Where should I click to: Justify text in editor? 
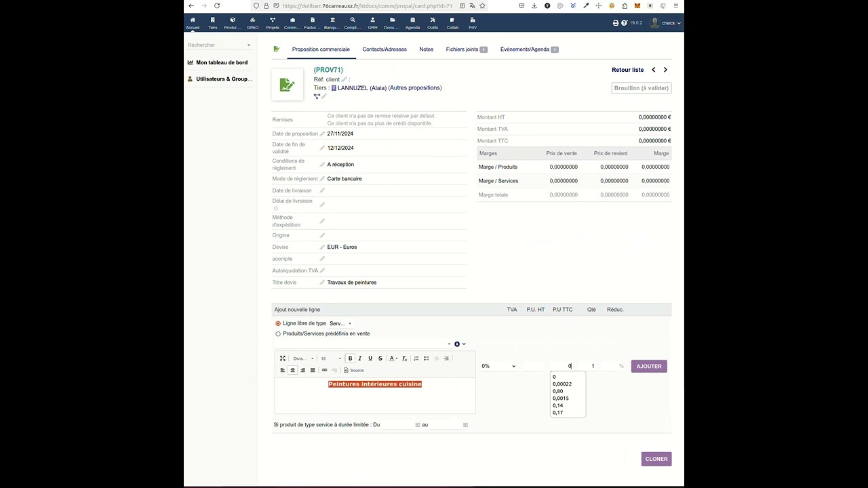pyautogui.click(x=313, y=370)
